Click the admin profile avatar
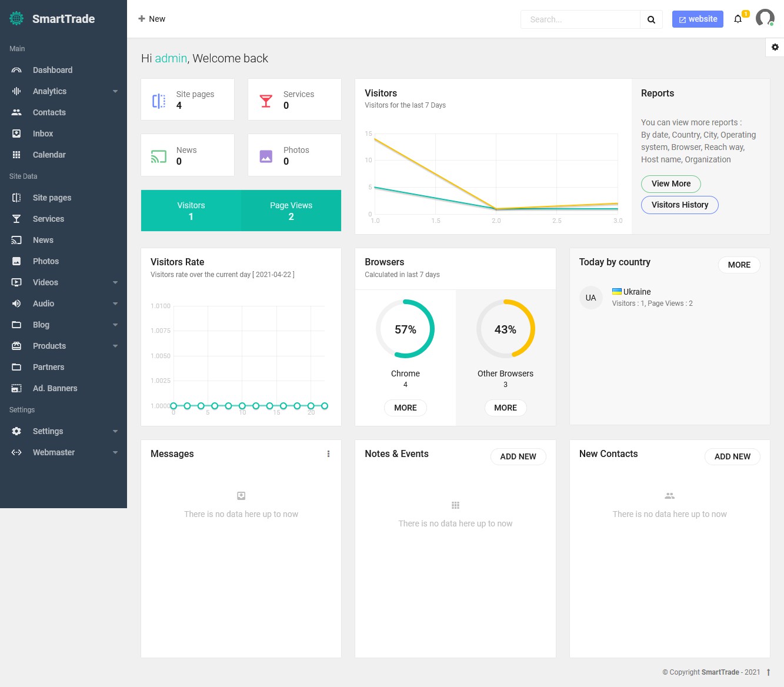 765,18
